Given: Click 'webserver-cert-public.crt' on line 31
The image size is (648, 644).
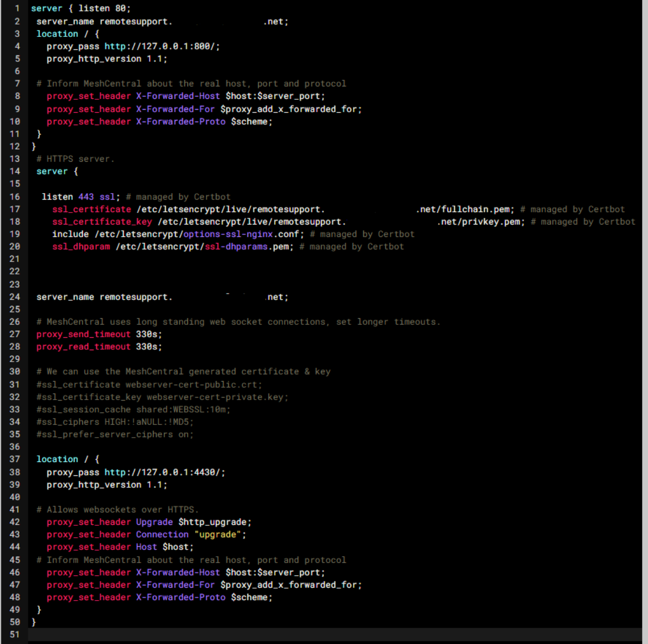Looking at the screenshot, I should (191, 385).
